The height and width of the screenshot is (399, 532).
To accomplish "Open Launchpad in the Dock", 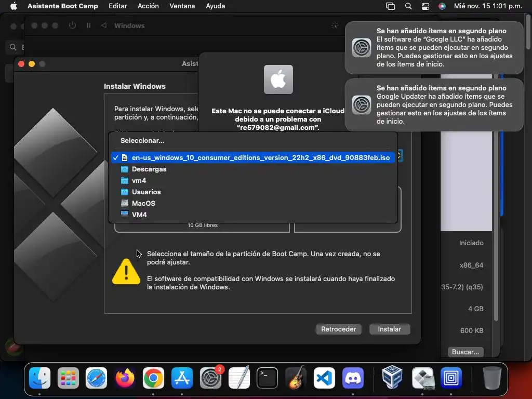I will 68,378.
